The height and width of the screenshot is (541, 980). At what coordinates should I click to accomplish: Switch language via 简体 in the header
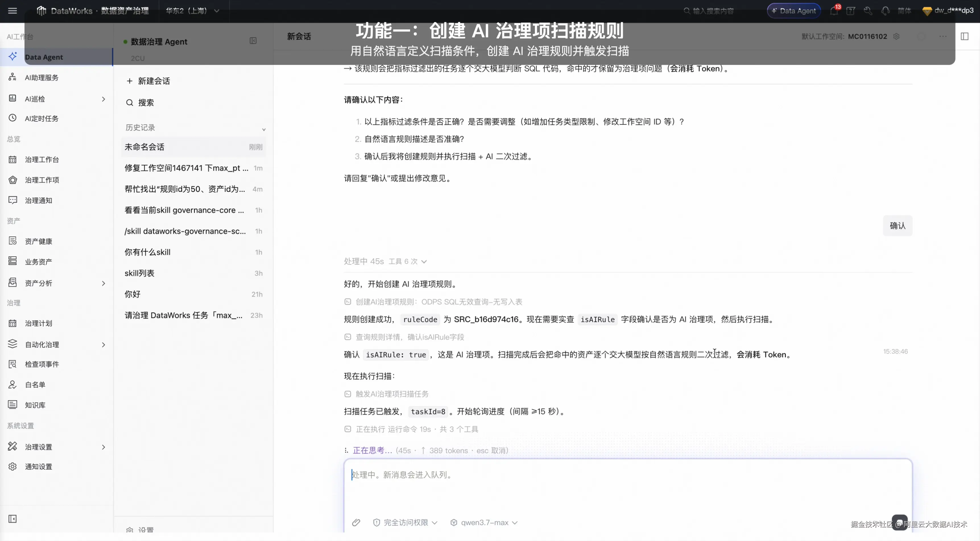(x=904, y=11)
